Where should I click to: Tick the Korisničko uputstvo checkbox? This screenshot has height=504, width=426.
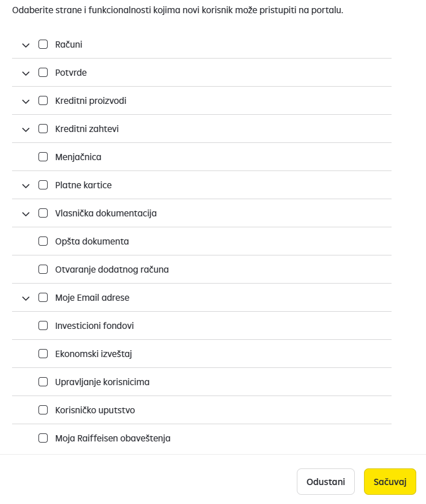tap(43, 410)
